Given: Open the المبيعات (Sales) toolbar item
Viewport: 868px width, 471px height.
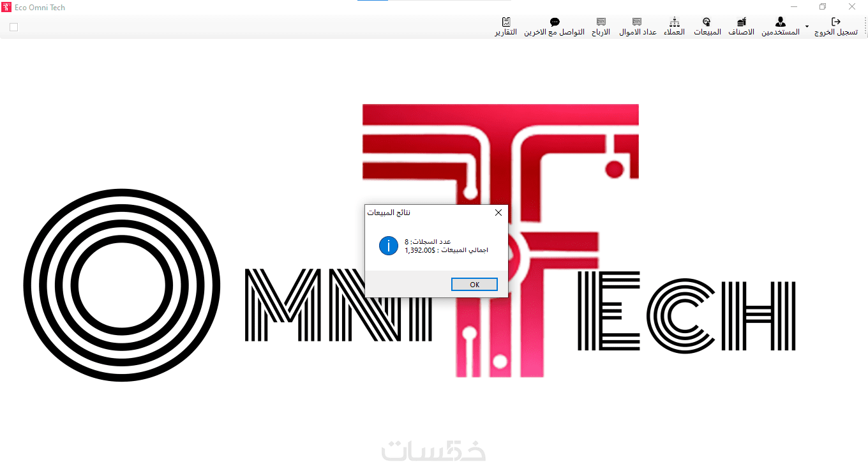Looking at the screenshot, I should click(x=707, y=27).
